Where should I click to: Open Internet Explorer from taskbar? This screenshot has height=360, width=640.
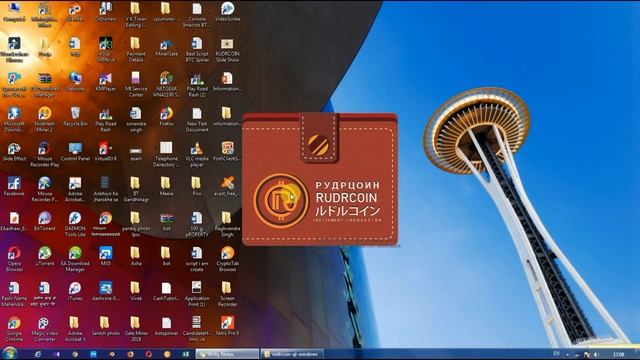point(37,354)
